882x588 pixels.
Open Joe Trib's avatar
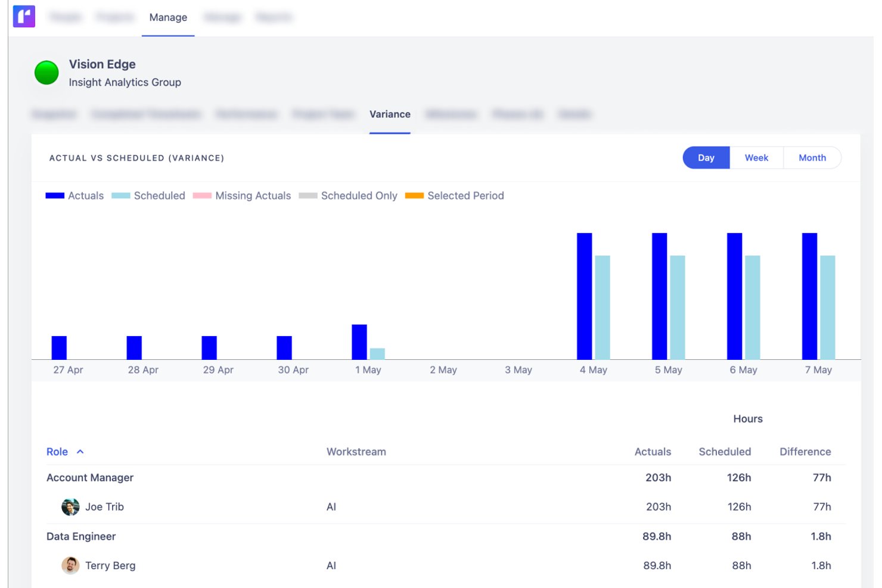point(70,507)
